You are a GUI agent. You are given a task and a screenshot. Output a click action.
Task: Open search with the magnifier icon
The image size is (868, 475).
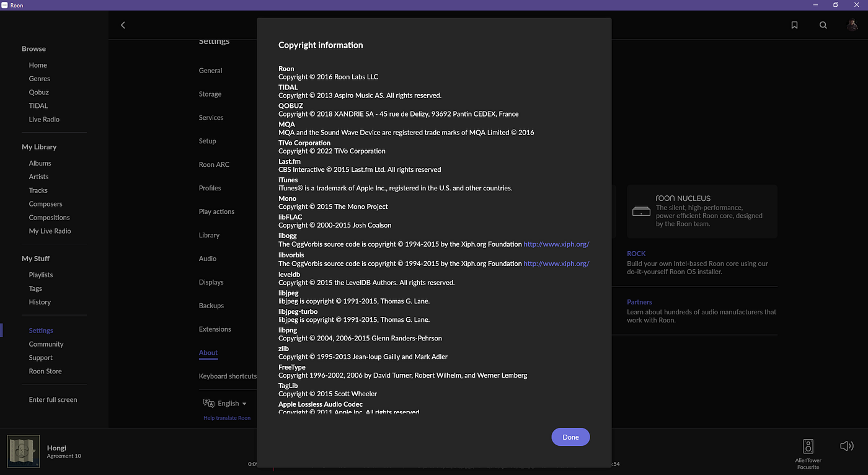pos(823,25)
